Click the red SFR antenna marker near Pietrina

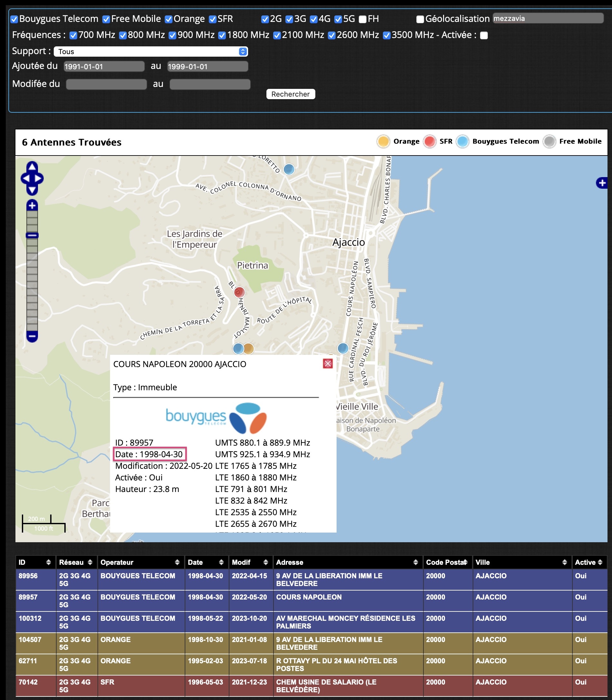pyautogui.click(x=239, y=292)
